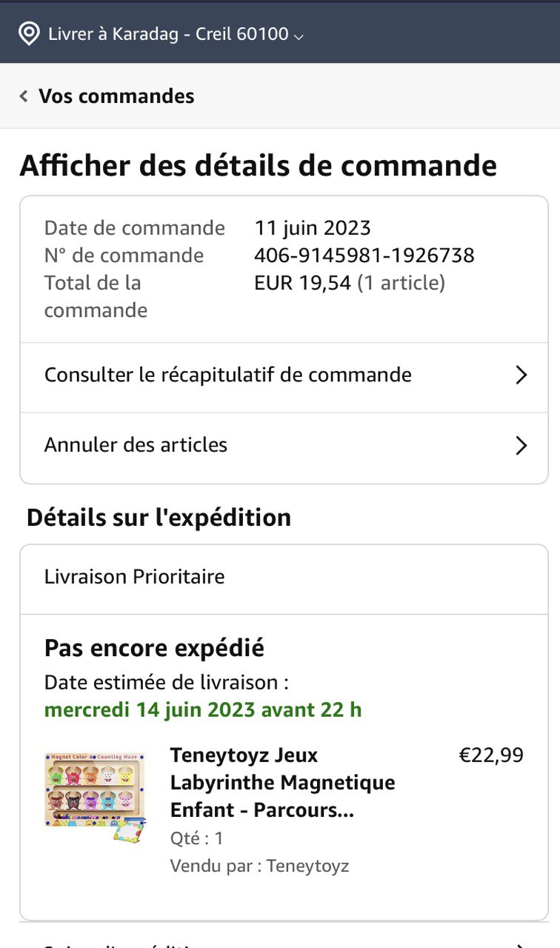Open the delivery address dropdown chevron

pos(299,36)
